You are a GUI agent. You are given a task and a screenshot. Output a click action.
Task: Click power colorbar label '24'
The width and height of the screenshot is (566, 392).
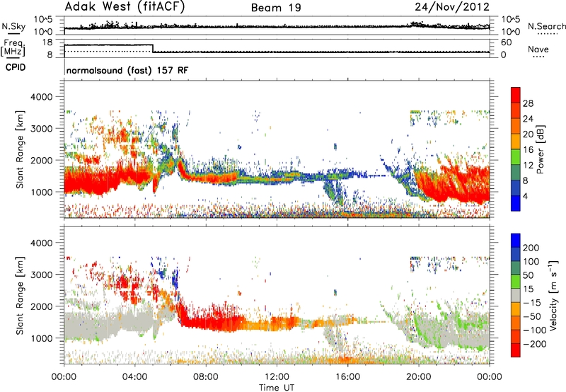[x=528, y=119]
